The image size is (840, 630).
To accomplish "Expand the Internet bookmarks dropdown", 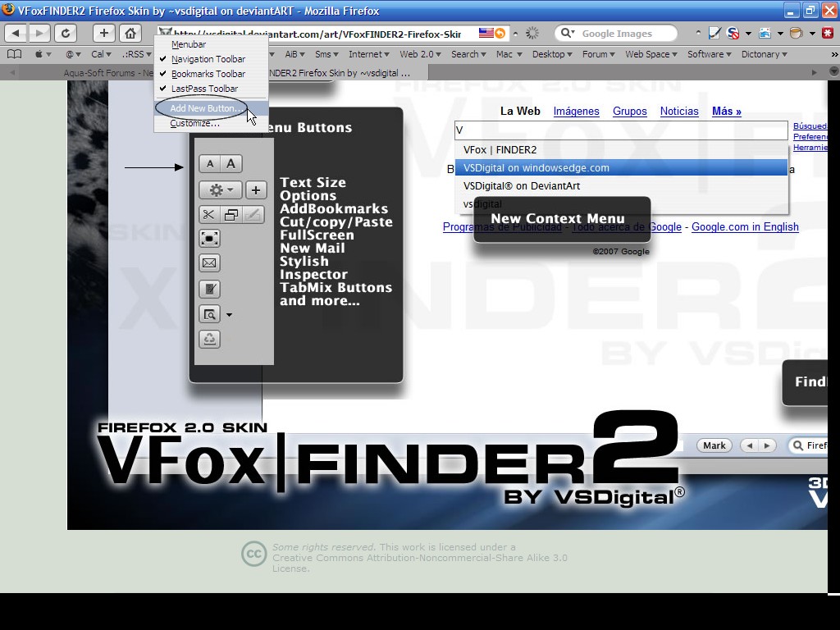I will [x=368, y=54].
